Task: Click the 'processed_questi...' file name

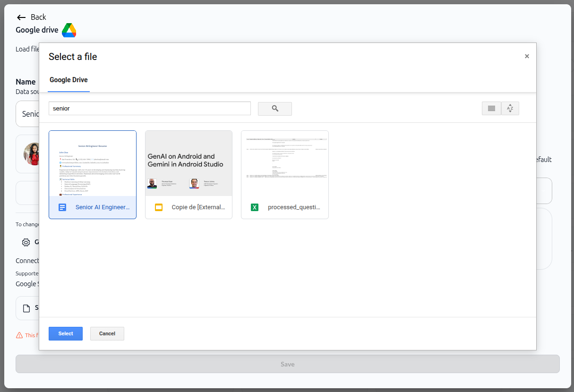Action: [294, 207]
